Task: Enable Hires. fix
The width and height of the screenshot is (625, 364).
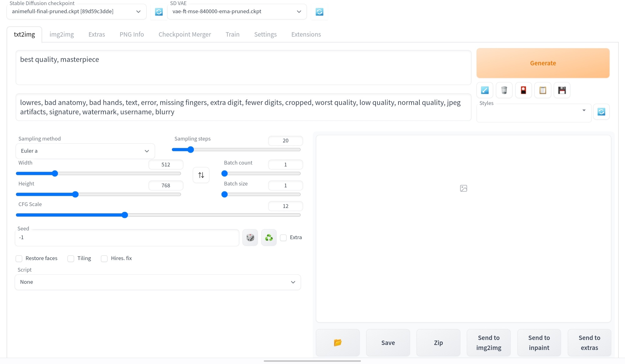Action: click(104, 258)
